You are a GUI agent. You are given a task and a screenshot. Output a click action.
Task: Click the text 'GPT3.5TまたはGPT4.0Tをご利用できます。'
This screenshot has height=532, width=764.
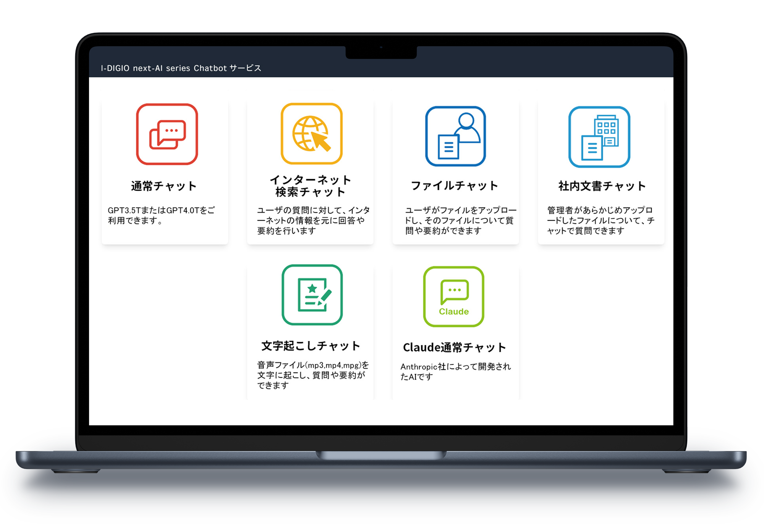tap(161, 215)
